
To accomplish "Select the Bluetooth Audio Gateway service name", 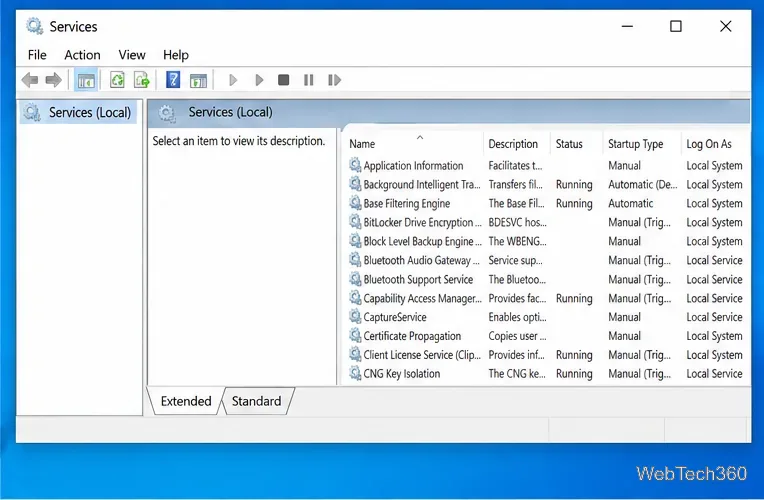I will point(421,261).
